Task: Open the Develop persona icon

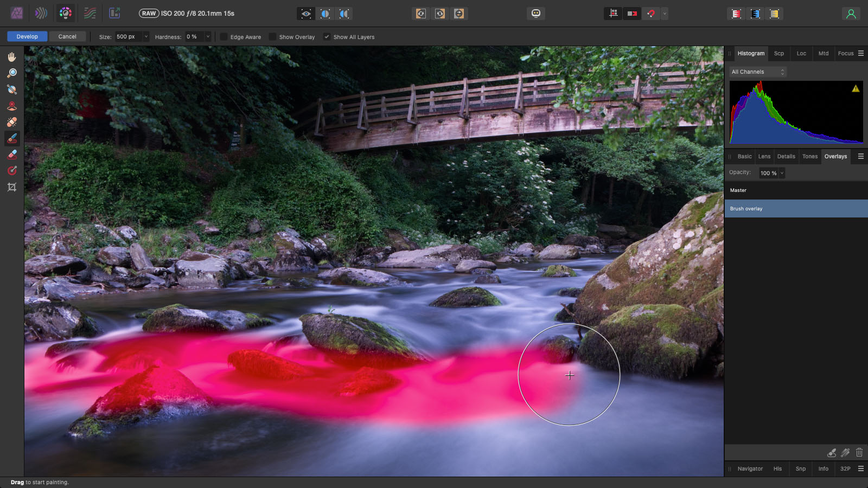Action: [x=66, y=13]
